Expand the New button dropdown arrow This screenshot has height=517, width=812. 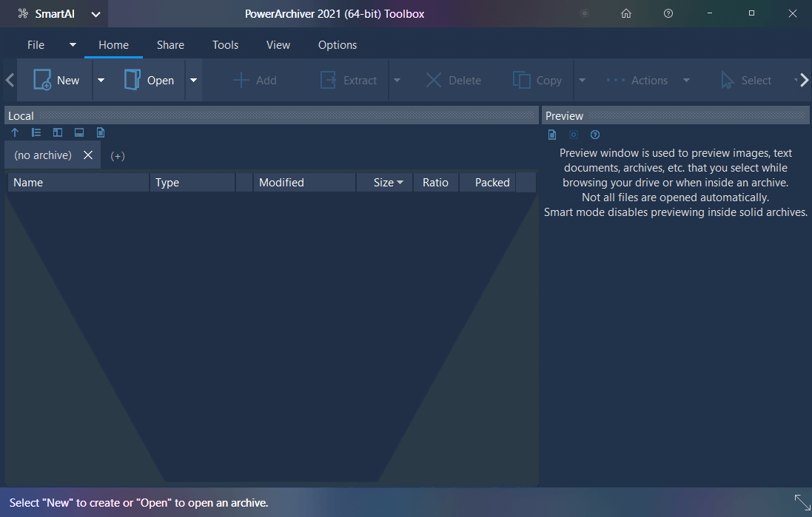(101, 80)
